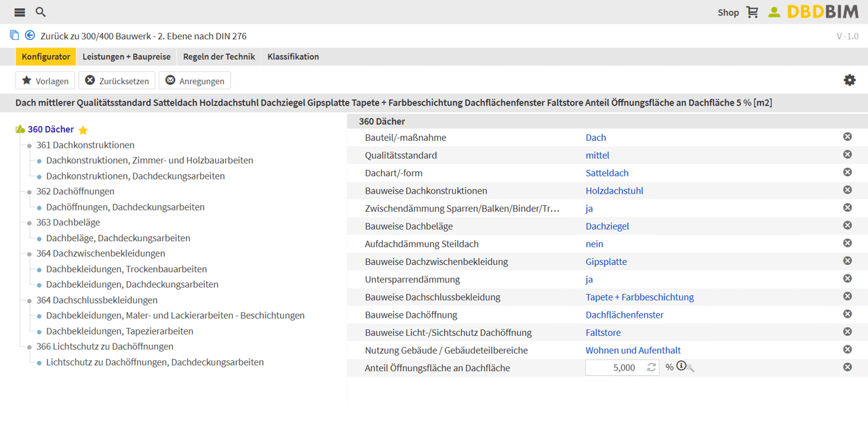Click the yellow star next to 360 Dächer
The width and height of the screenshot is (868, 422).
83,130
